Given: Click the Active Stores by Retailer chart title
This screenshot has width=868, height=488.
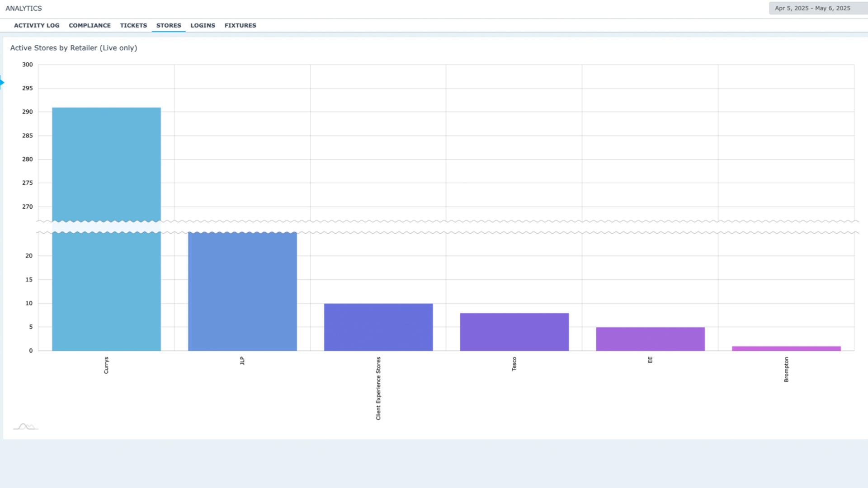Looking at the screenshot, I should tap(74, 48).
